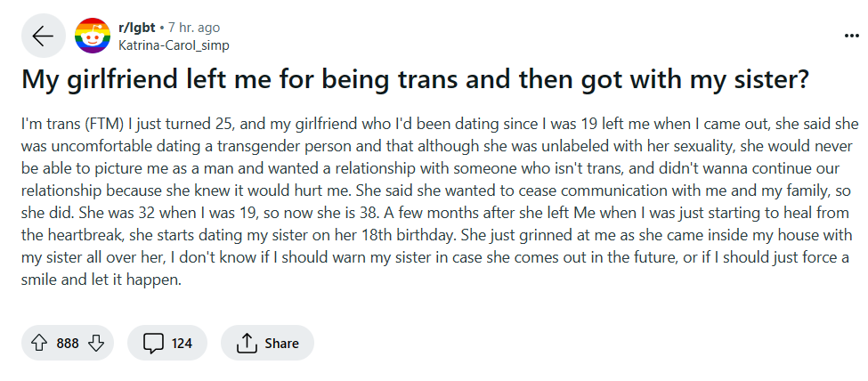
Task: Open the rainbow Snoo community avatar
Action: tap(93, 36)
